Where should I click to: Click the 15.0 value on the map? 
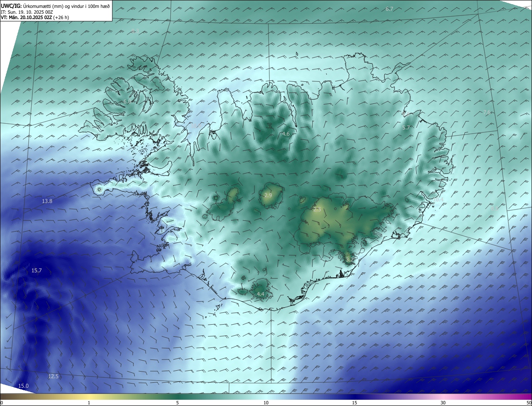[24, 386]
